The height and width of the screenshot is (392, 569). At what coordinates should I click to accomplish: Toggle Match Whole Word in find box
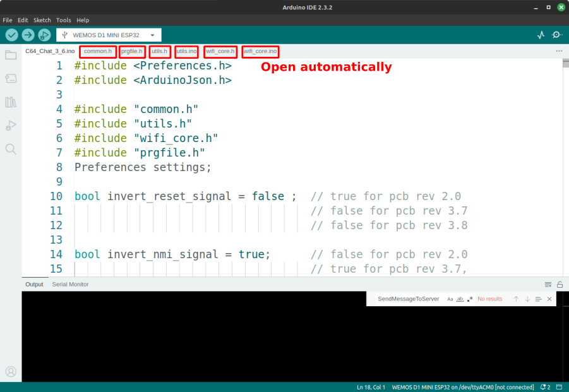[460, 299]
